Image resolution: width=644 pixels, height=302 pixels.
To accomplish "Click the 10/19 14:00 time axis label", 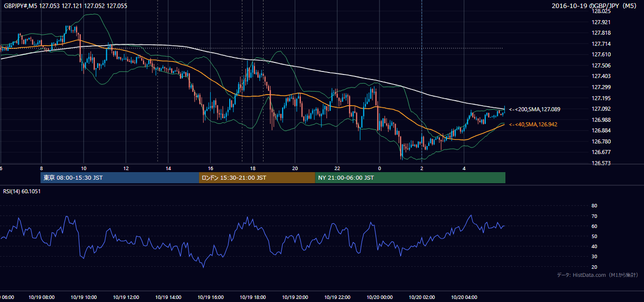I will tap(168, 297).
